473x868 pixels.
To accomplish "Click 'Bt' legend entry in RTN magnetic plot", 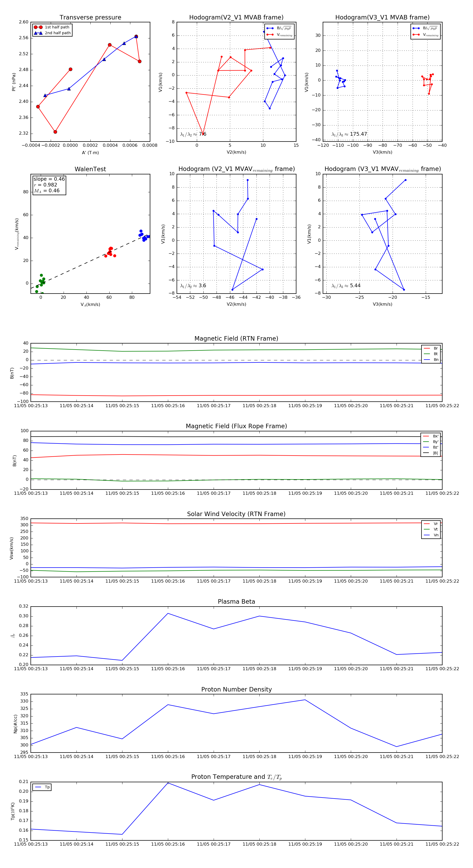I will tap(431, 354).
